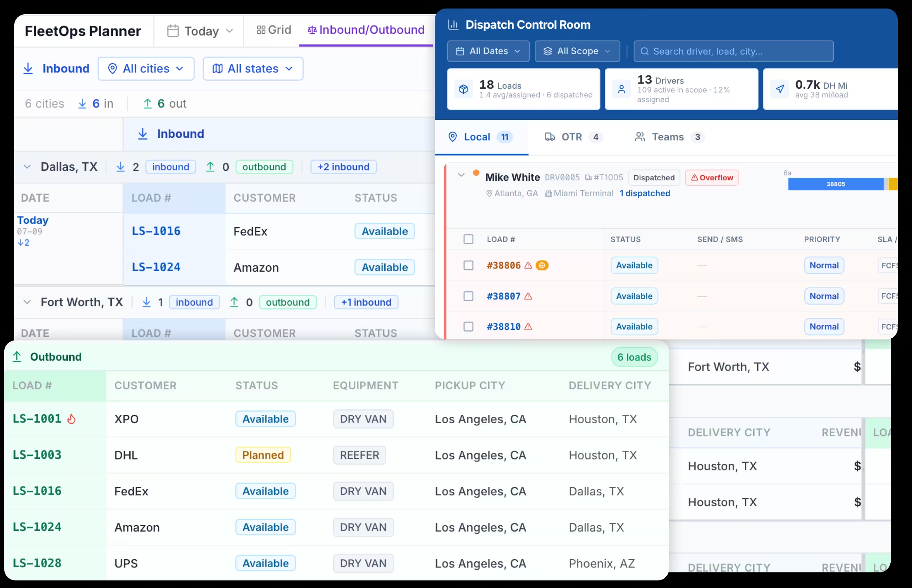Click the map icon in All states
Image resolution: width=912 pixels, height=588 pixels.
(217, 69)
